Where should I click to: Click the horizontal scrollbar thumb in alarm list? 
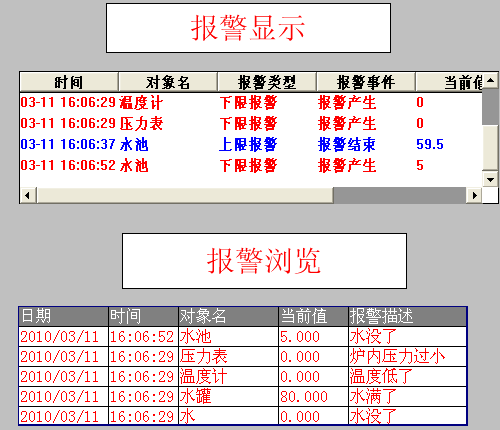(185, 195)
